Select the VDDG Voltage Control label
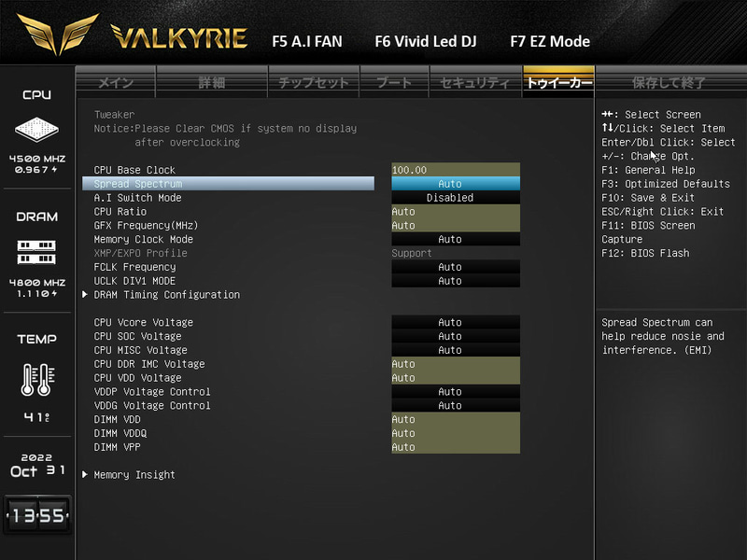 [152, 405]
